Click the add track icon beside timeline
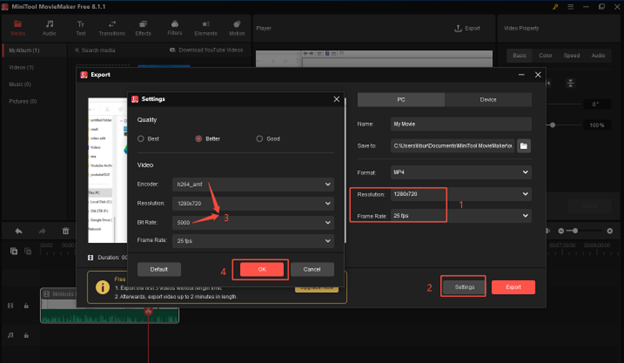The width and height of the screenshot is (624, 363). [14, 251]
